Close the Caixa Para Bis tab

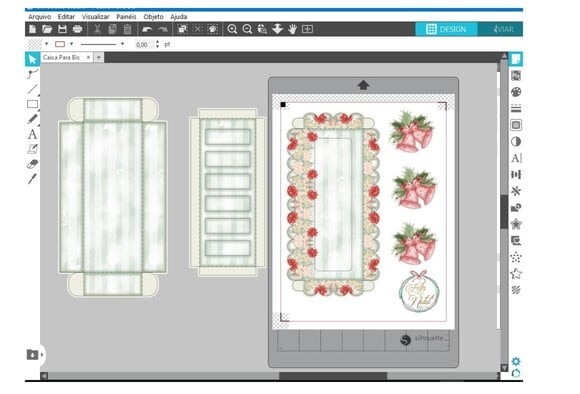[88, 57]
